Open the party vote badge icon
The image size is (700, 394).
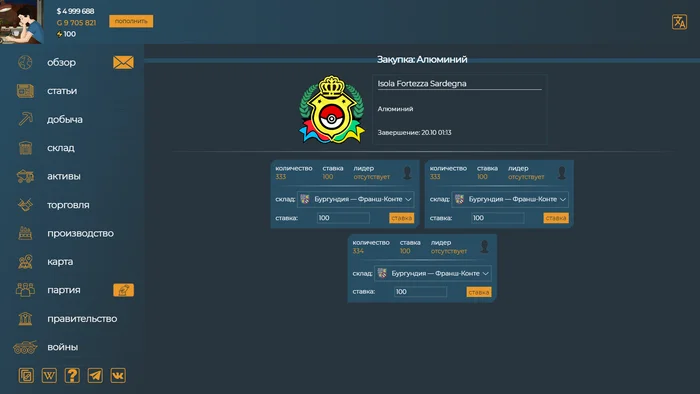123,290
